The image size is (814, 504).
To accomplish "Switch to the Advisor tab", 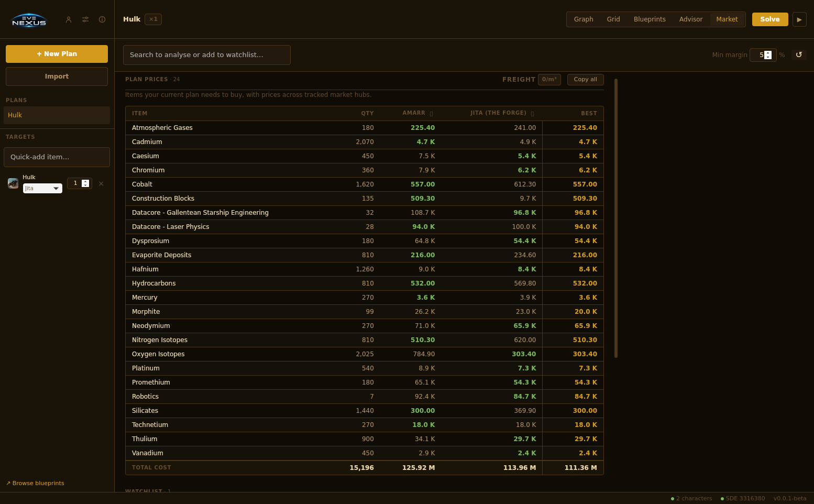I will click(x=691, y=19).
